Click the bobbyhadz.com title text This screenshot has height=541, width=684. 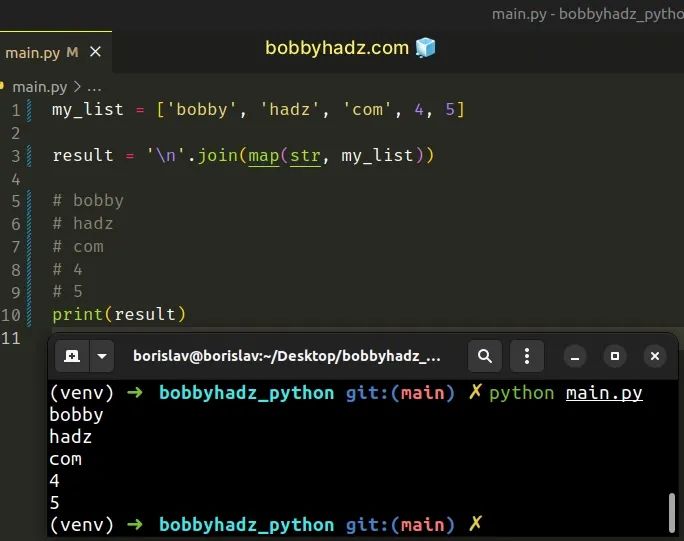tap(337, 48)
